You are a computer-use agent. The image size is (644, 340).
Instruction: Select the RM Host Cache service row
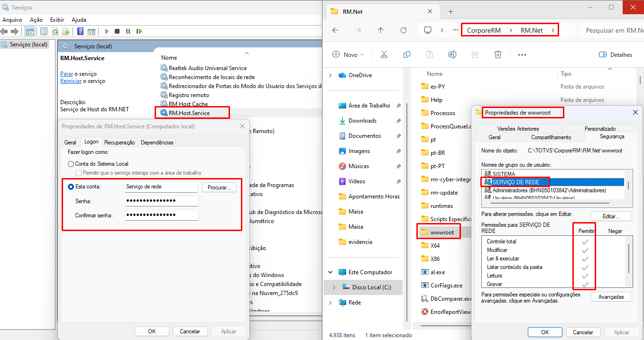pyautogui.click(x=188, y=104)
